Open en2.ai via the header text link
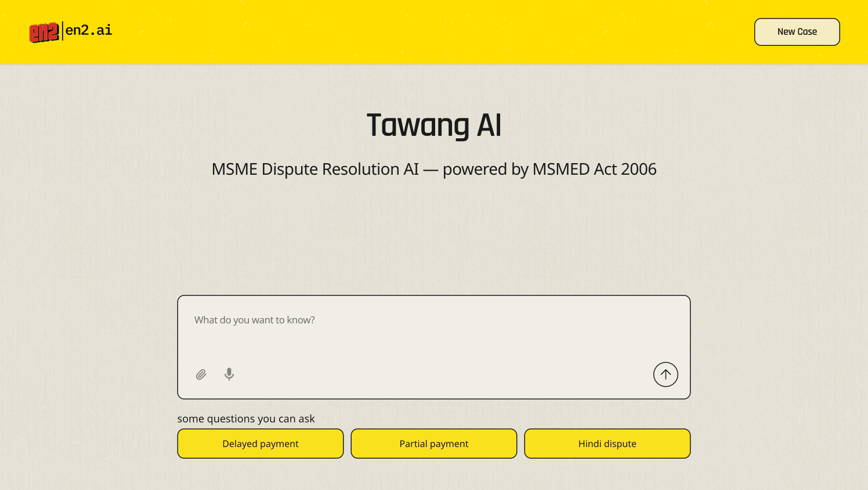Screen dimensions: 868x490 click(88, 30)
